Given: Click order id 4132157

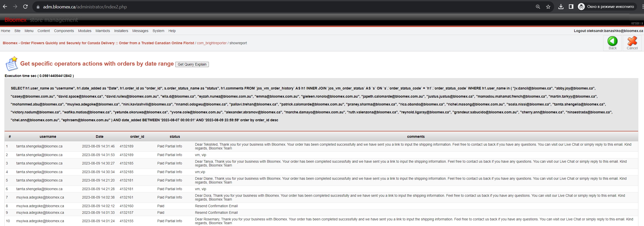Looking at the screenshot, I should click(x=127, y=213).
